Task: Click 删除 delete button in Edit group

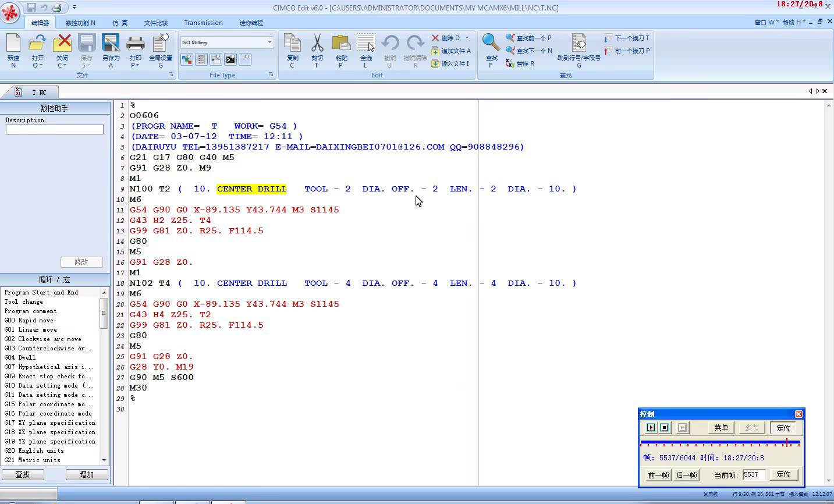Action: pyautogui.click(x=446, y=38)
